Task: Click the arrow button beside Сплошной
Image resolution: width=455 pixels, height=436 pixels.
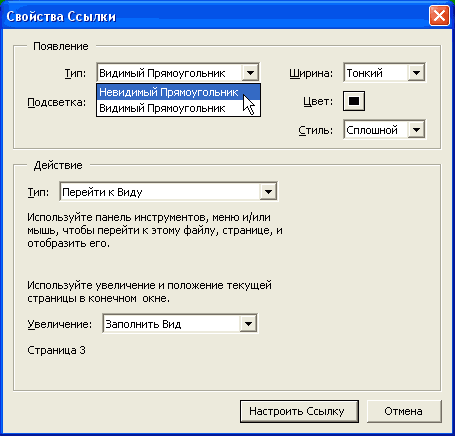Action: [416, 129]
